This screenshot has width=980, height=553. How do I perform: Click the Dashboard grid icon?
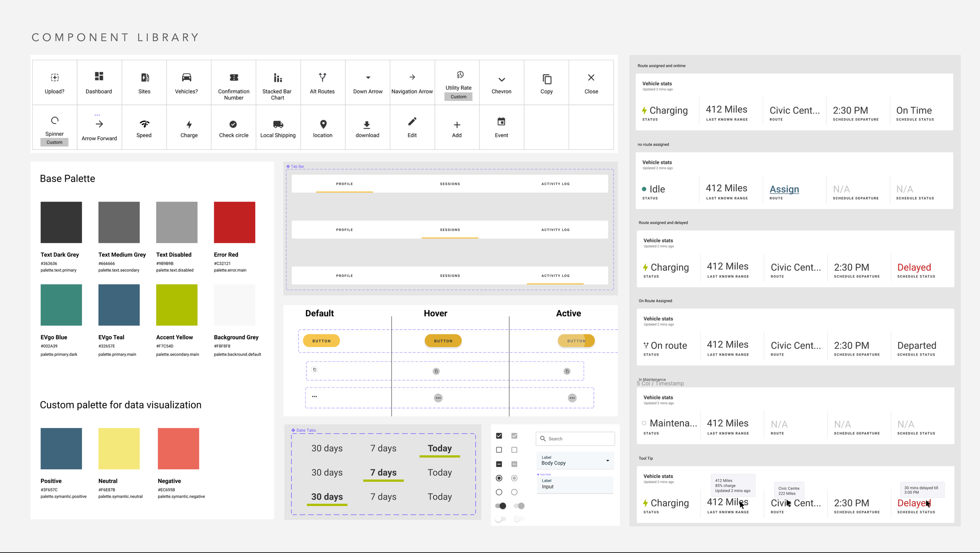click(99, 76)
